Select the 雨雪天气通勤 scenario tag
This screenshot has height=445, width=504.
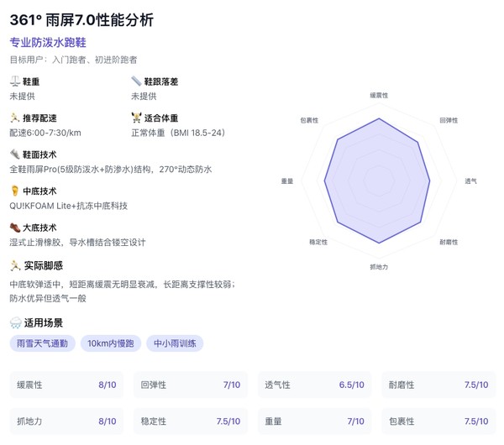[x=43, y=343]
